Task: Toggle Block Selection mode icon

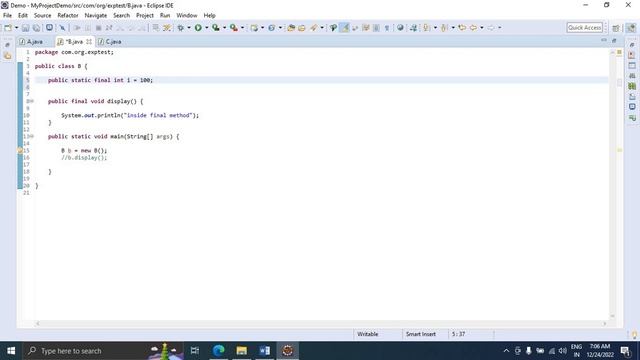Action: pyautogui.click(x=376, y=28)
